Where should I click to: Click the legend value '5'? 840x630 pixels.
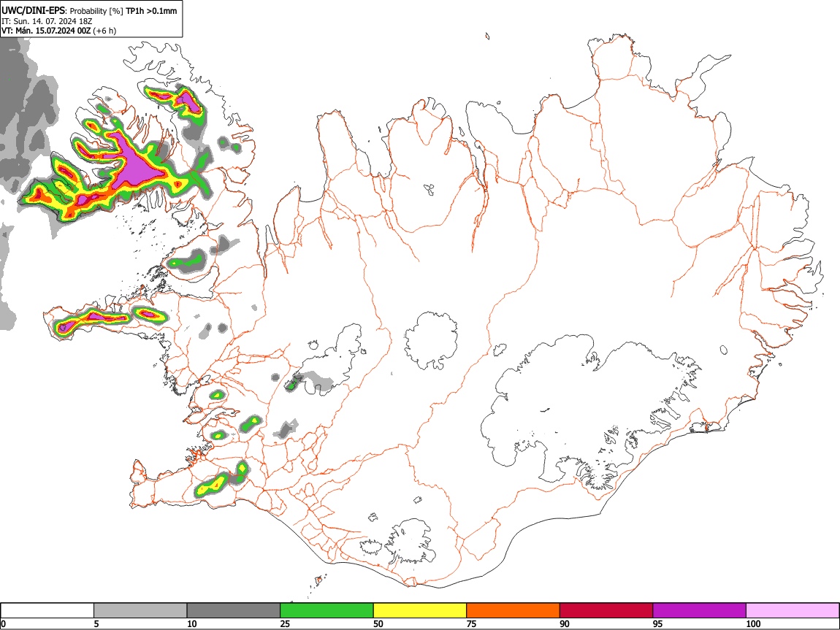click(x=96, y=623)
